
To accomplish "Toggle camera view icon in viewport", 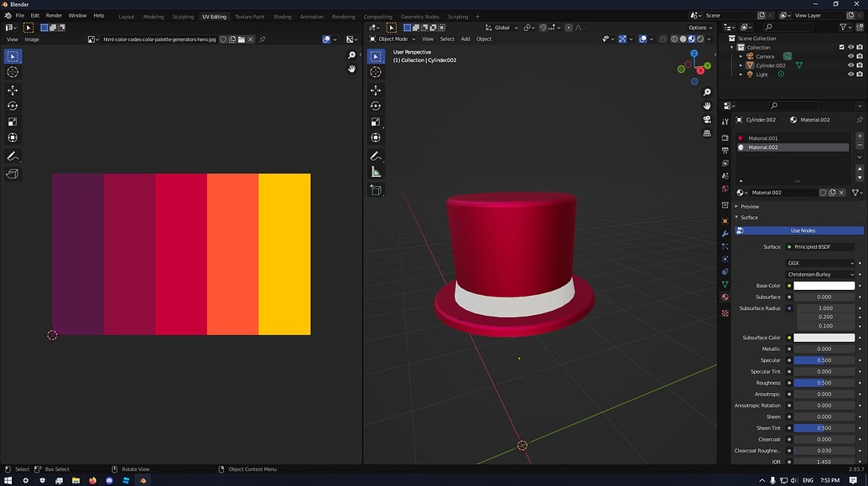I will pos(707,120).
